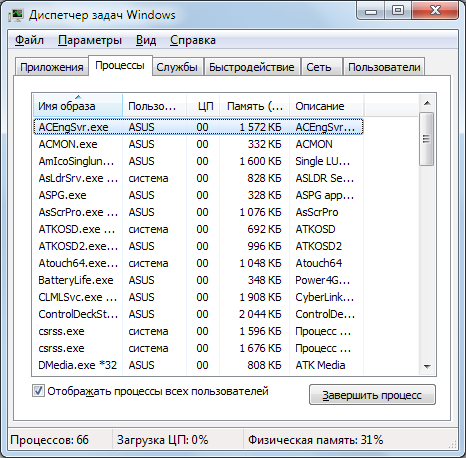Select the AsScrPro.exe process
466x458 pixels.
pos(198,212)
